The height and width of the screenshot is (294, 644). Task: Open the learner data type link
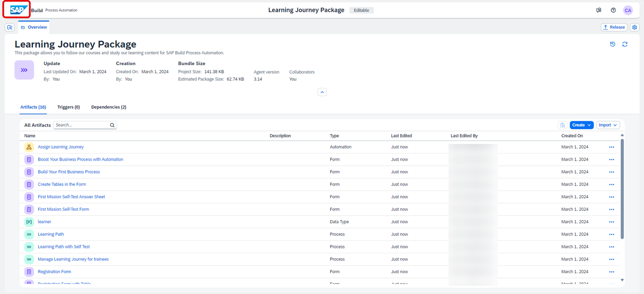pyautogui.click(x=44, y=222)
